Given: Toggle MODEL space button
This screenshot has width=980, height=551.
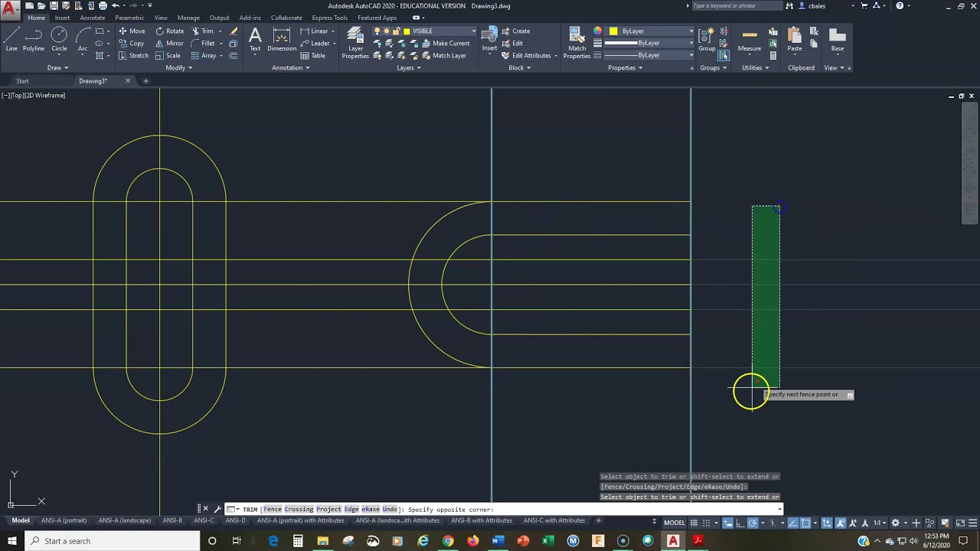Looking at the screenshot, I should pyautogui.click(x=674, y=523).
